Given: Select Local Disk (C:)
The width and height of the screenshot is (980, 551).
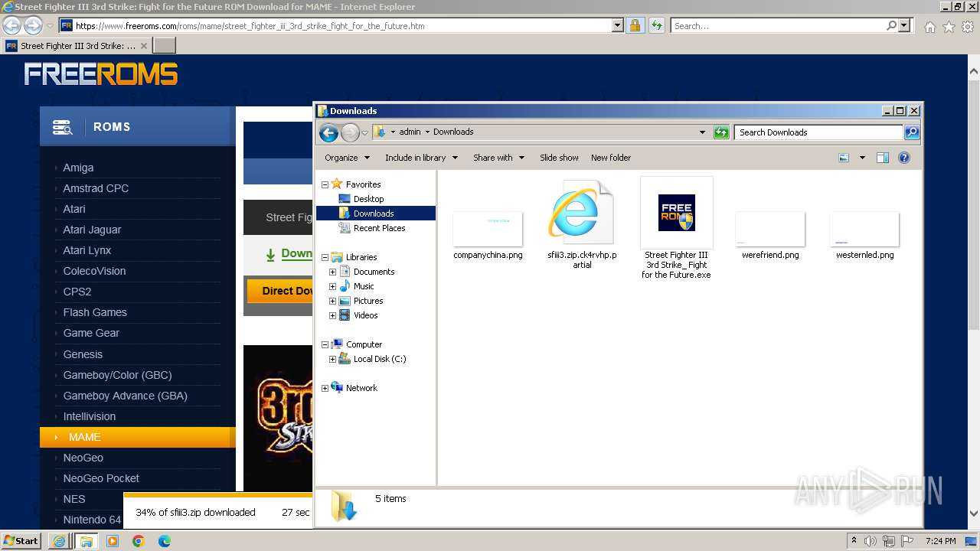Looking at the screenshot, I should [x=379, y=359].
